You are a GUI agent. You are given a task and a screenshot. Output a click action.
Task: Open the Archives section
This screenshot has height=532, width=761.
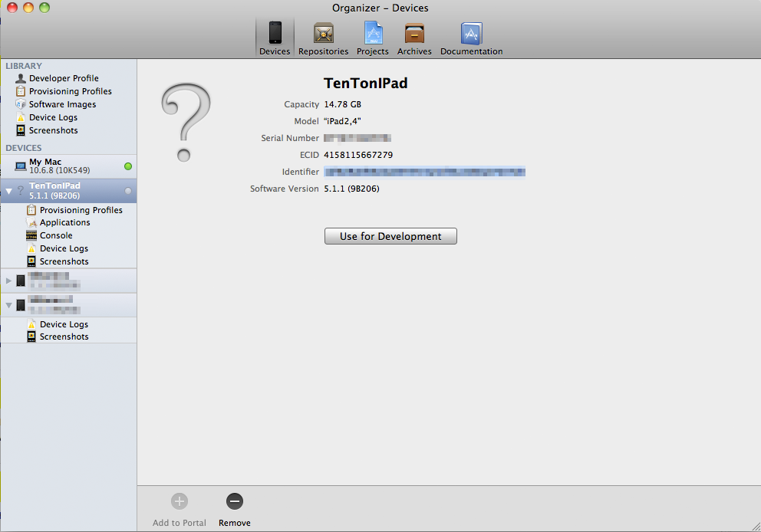click(x=414, y=39)
